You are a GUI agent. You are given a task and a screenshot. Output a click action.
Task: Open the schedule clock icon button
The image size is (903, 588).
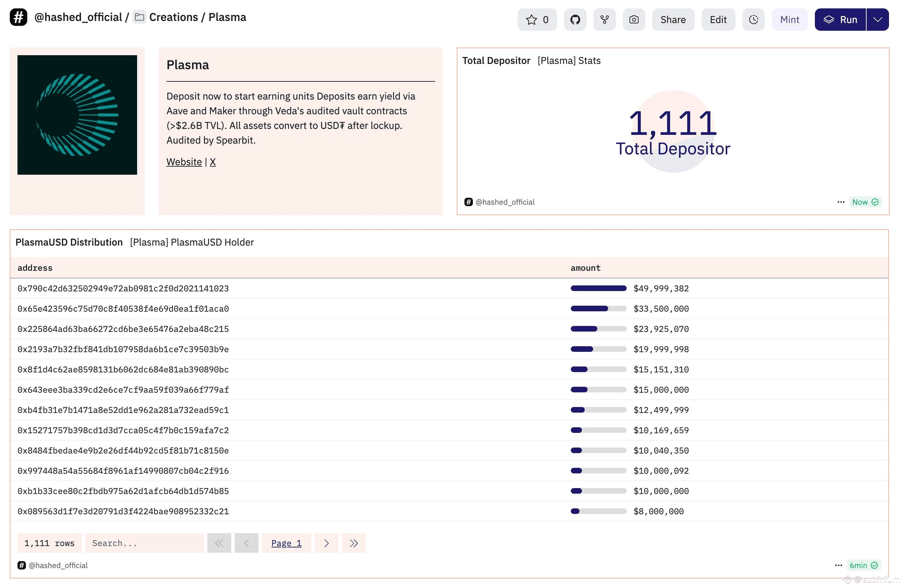coord(753,20)
